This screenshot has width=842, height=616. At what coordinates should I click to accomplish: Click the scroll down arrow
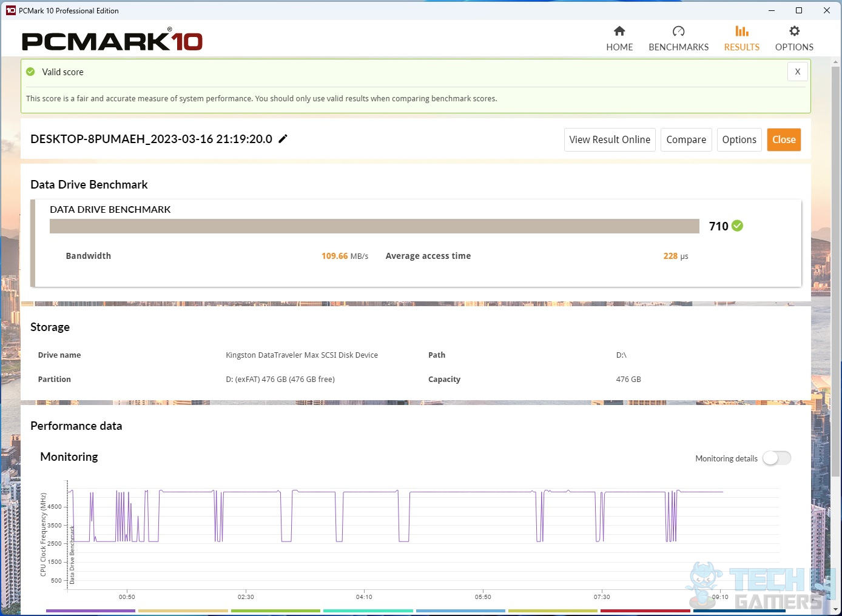[x=836, y=609]
